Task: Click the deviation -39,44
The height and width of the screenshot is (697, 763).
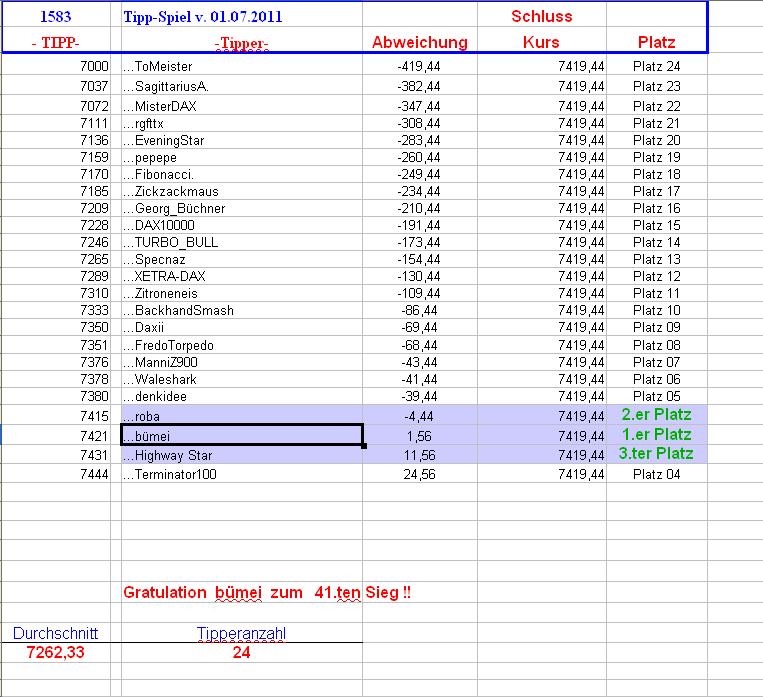Action: click(419, 397)
